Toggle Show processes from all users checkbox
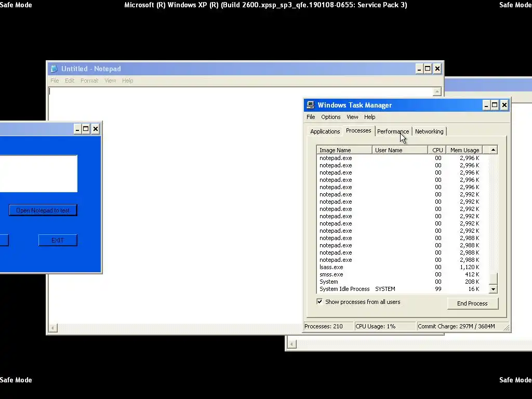The height and width of the screenshot is (399, 532). point(320,301)
